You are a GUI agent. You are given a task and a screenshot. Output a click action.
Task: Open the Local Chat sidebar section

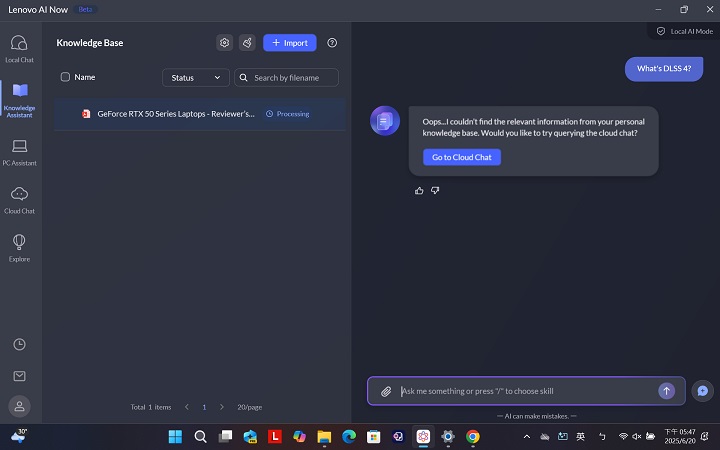click(19, 49)
